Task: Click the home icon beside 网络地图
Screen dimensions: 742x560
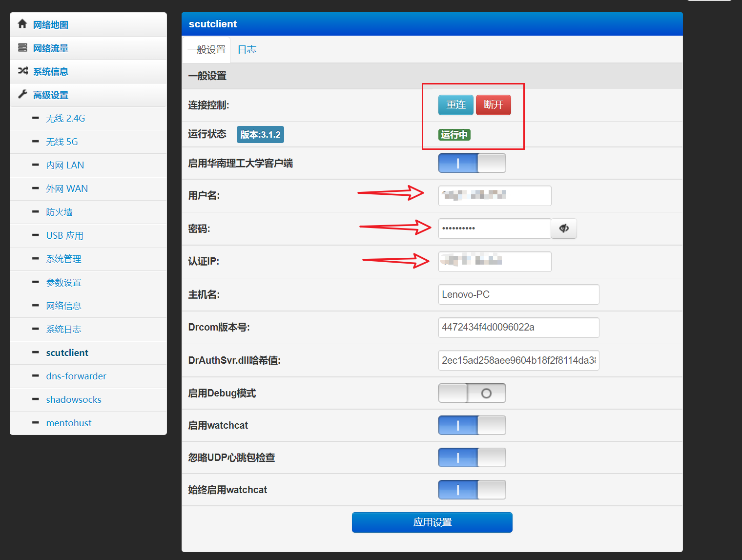Action: point(22,23)
